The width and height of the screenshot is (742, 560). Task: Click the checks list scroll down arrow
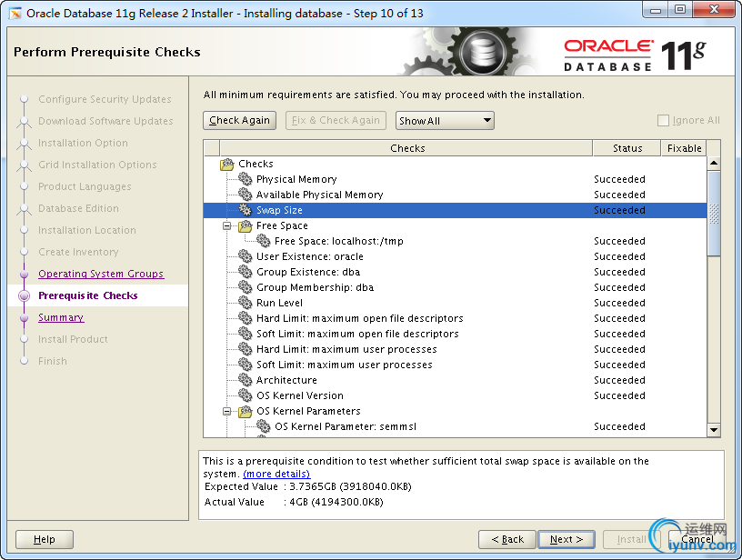click(714, 430)
